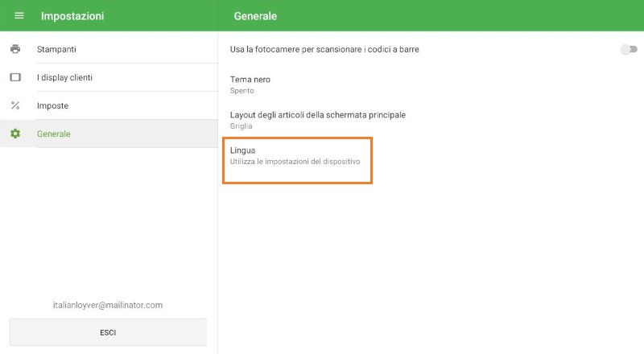
Task: Click the italianloyver@mailinator.com account email
Action: tap(108, 305)
